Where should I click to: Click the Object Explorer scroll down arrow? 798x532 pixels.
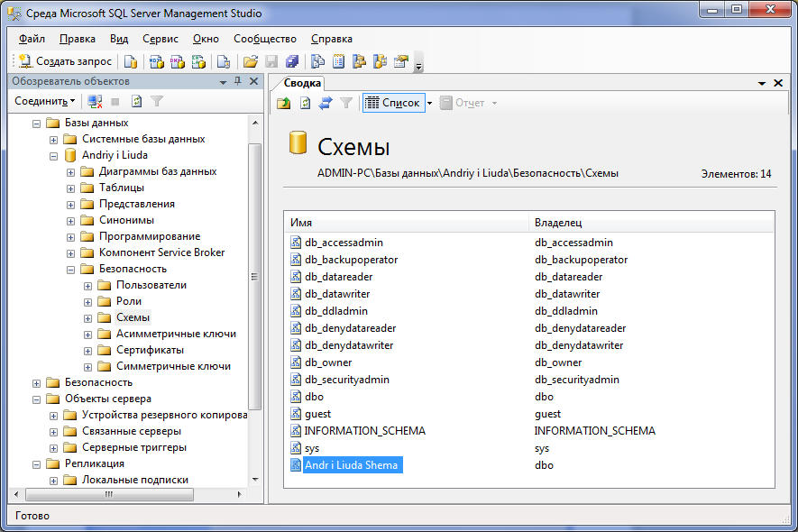[255, 480]
